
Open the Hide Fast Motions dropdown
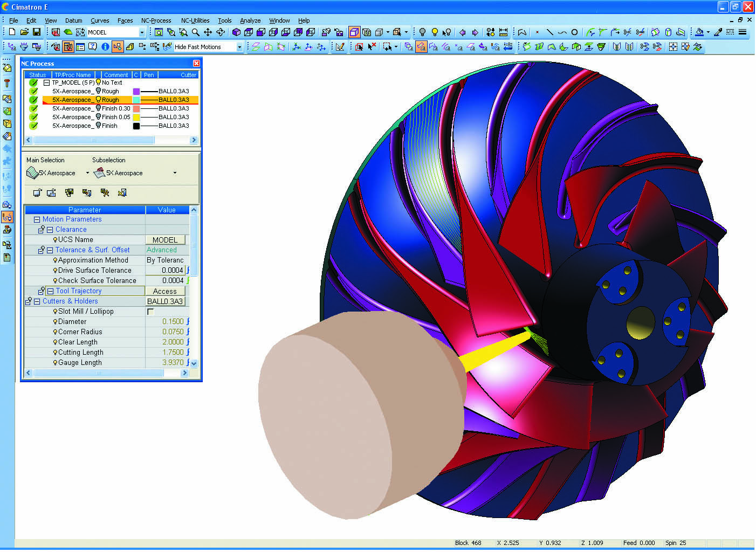click(x=239, y=47)
